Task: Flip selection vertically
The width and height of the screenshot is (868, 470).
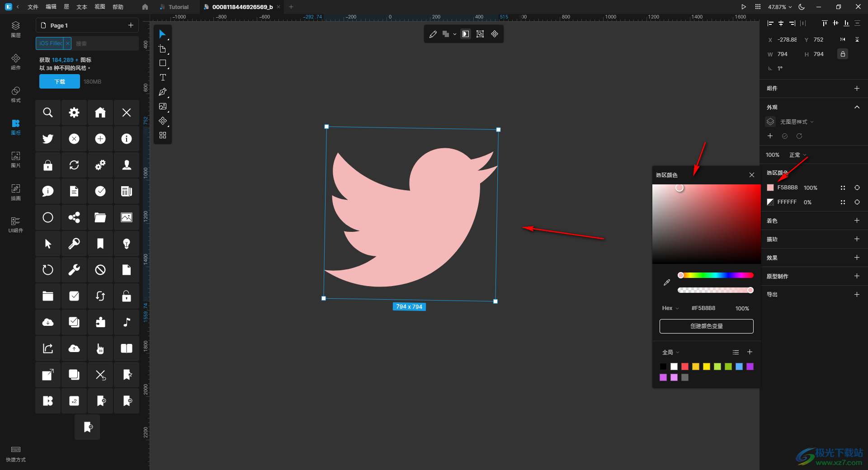Action: [857, 39]
